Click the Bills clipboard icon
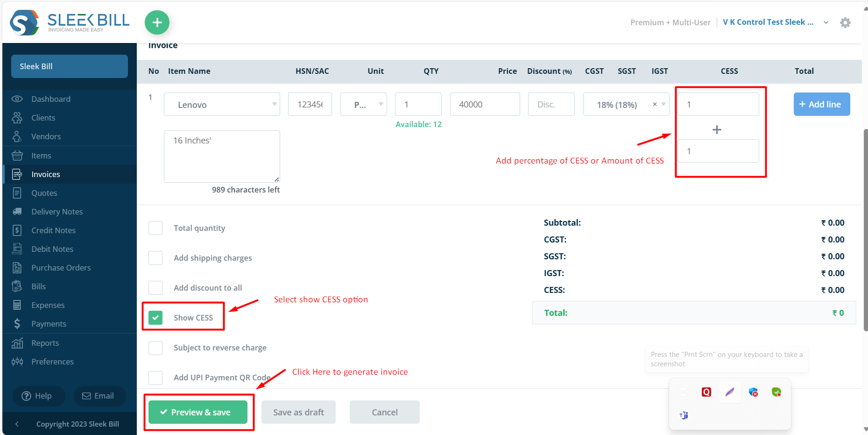 (17, 286)
